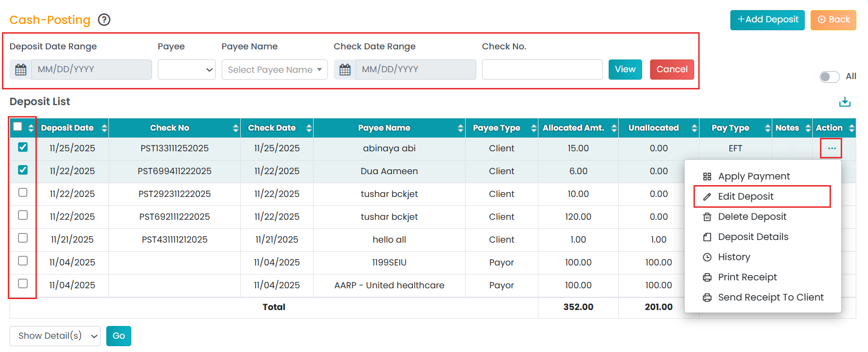Select the hello all deposit checkbox
Screen dimensions: 868x352
(x=23, y=238)
